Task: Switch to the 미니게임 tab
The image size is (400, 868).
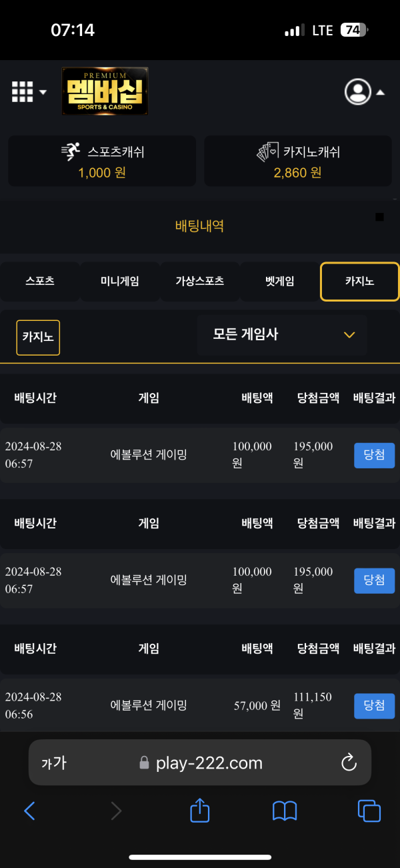Action: pyautogui.click(x=120, y=282)
